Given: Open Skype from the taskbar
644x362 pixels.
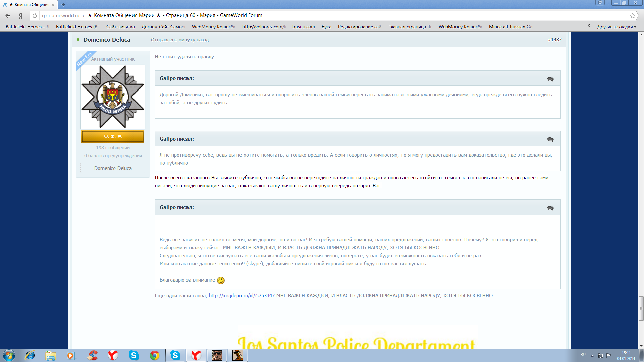Looking at the screenshot, I should tap(134, 355).
